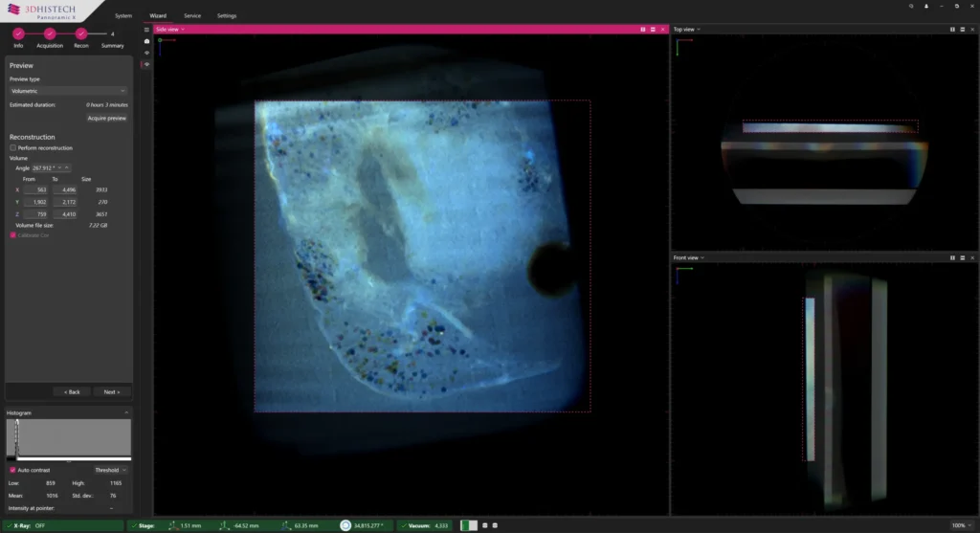Click the search icon in the title bar
The image size is (980, 533).
[909, 6]
